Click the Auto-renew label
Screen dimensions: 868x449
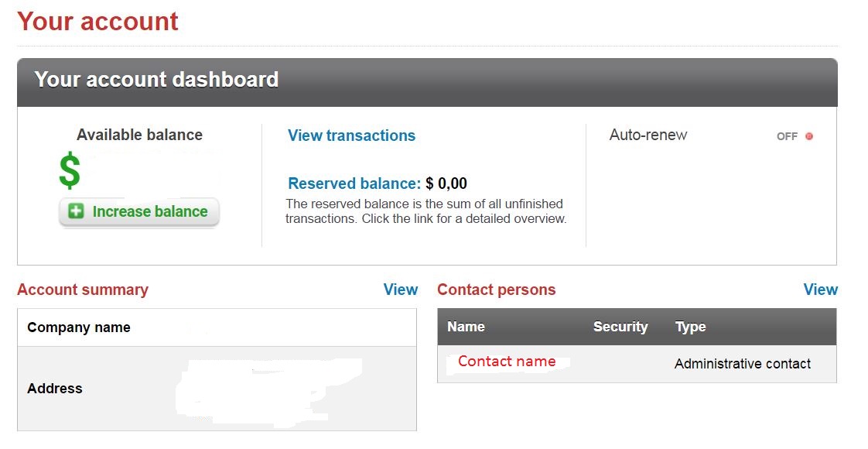point(648,135)
